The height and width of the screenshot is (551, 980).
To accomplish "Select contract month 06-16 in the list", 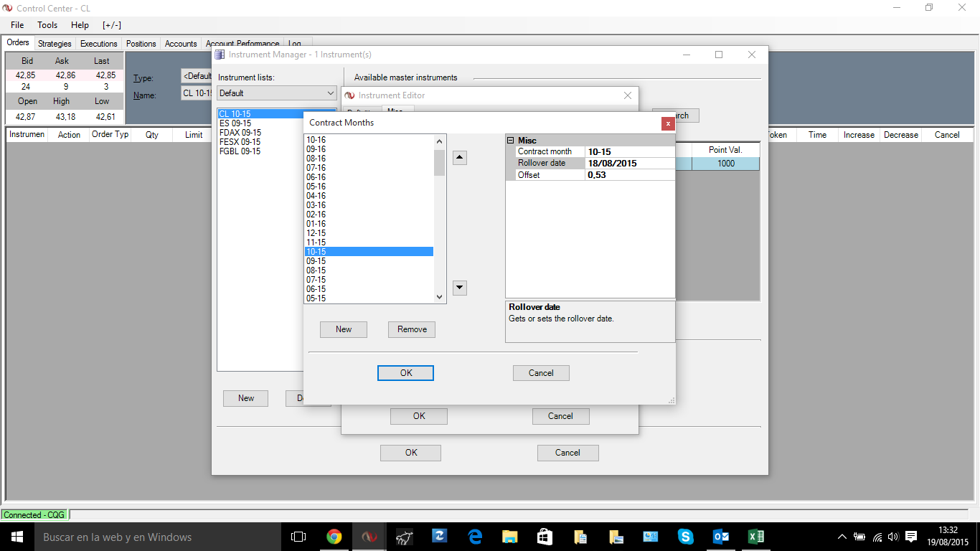I will tap(369, 177).
